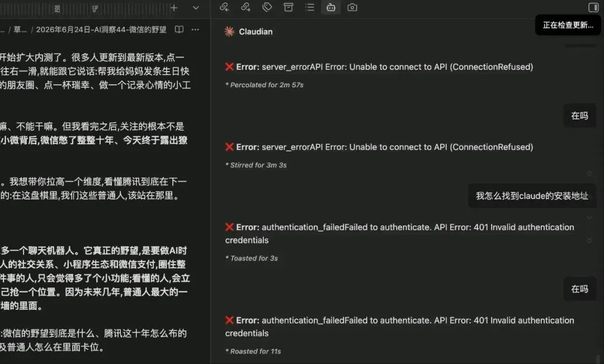Toggle the right sidebar panel icon
The height and width of the screenshot is (364, 604).
(x=593, y=7)
